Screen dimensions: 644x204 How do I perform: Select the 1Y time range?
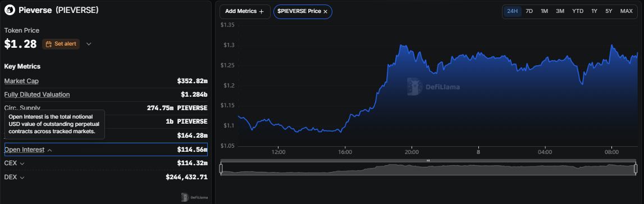tap(594, 11)
